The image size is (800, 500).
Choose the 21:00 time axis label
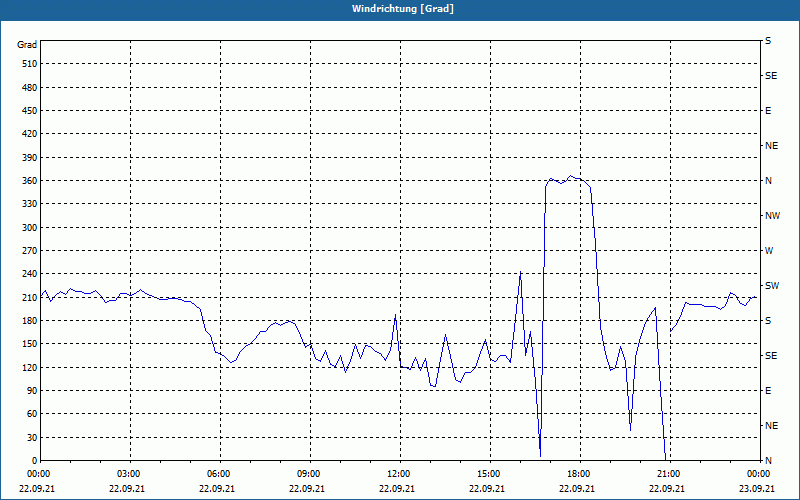pos(667,474)
